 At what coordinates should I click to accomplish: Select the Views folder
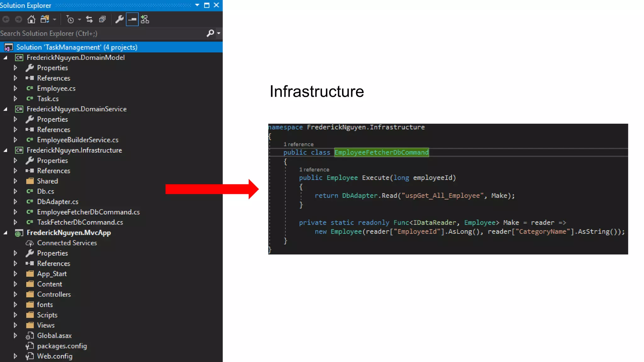tap(46, 325)
